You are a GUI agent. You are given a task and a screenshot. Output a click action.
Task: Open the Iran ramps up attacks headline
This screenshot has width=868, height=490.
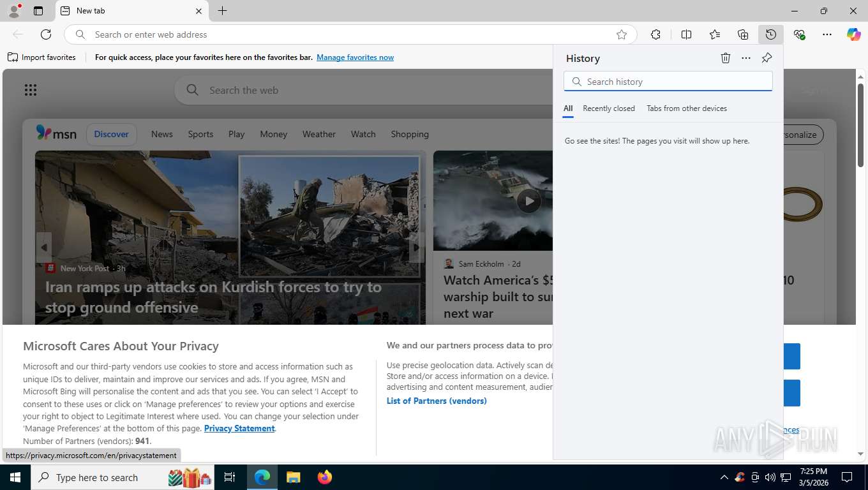pos(213,297)
